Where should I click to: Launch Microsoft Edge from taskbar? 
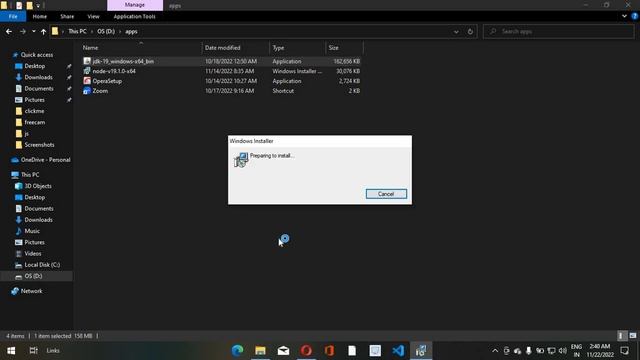pyautogui.click(x=238, y=351)
